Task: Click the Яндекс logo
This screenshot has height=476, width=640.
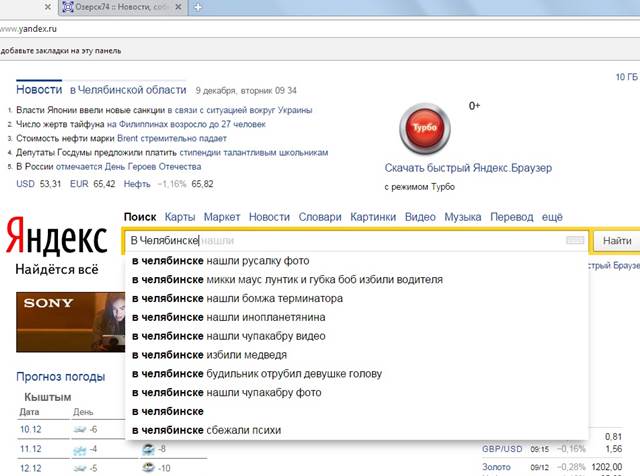Action: point(57,237)
